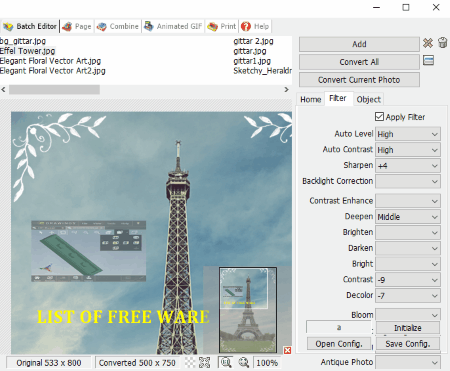Click the zoom-to-fit magnifier icon

coord(244,362)
